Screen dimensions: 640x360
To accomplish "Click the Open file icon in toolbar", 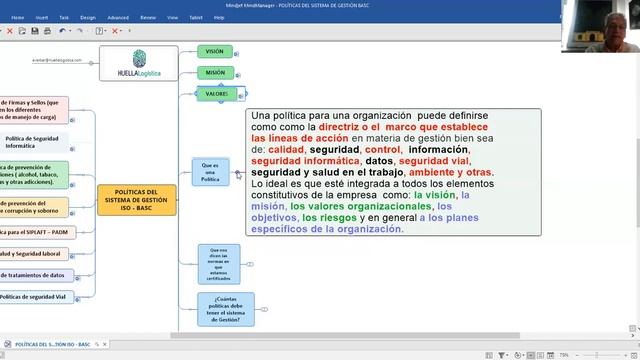I will coord(22,31).
